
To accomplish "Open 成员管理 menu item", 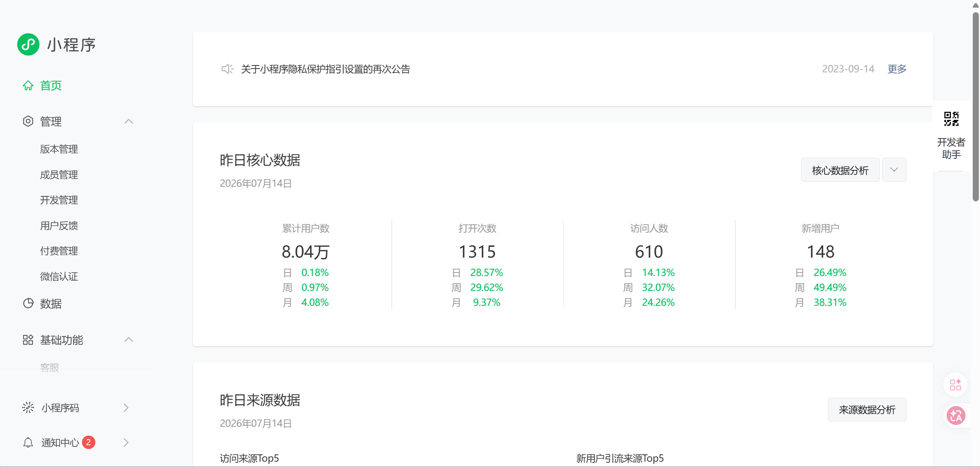I will click(x=59, y=175).
